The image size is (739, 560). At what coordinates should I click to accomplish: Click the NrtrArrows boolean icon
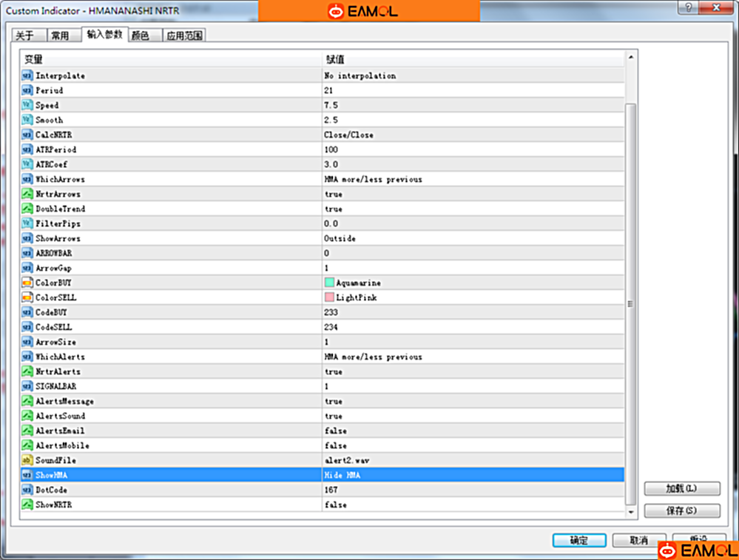(x=27, y=194)
